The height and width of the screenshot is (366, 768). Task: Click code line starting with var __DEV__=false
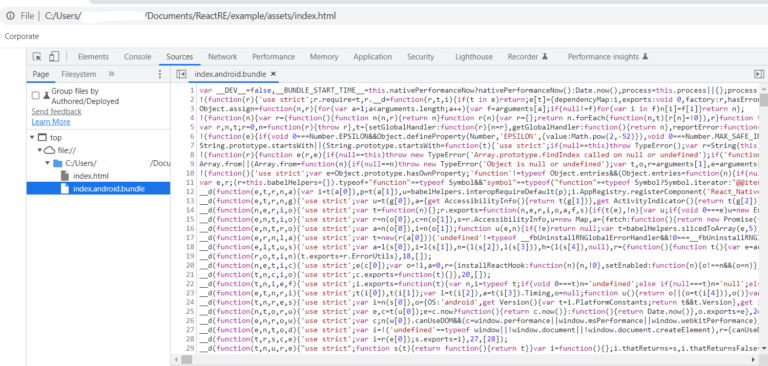pos(479,91)
